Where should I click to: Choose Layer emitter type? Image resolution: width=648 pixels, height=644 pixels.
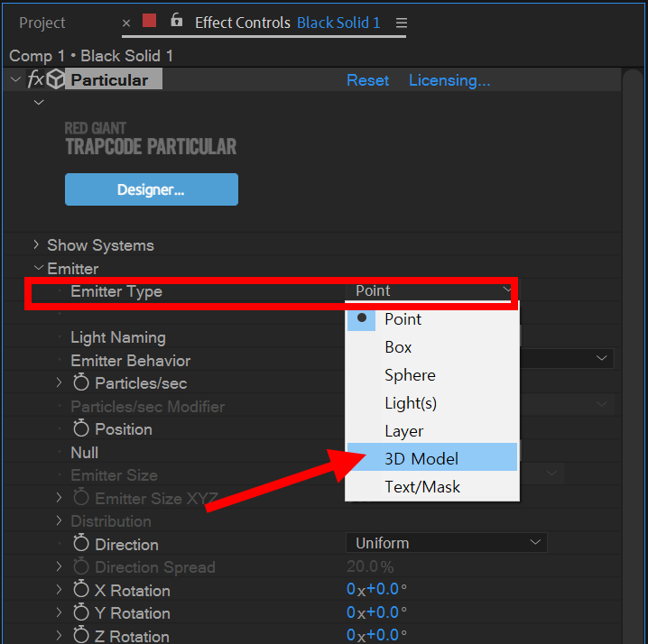tap(432, 431)
